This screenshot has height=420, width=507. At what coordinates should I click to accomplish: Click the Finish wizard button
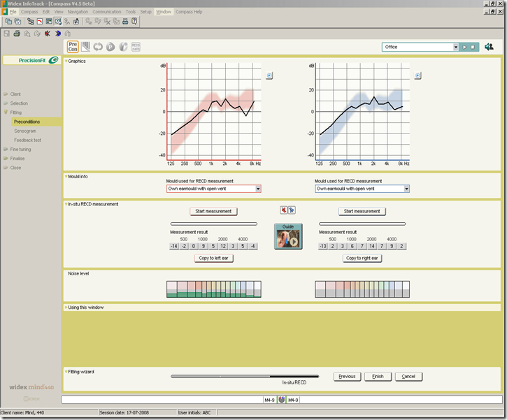(378, 377)
